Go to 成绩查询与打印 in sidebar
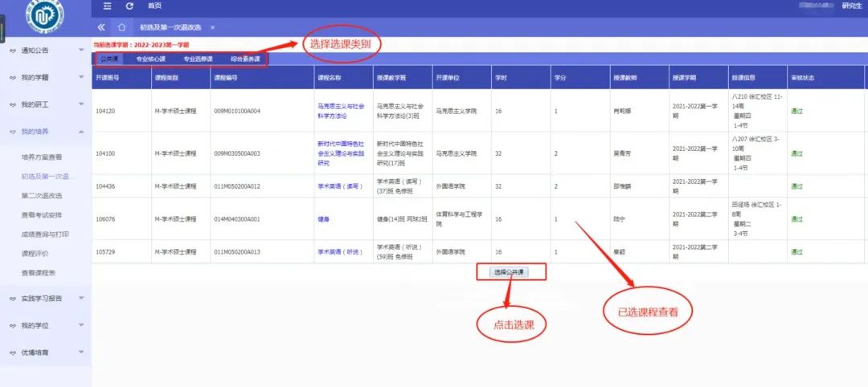Screen dimensions: 868x387 (45, 234)
